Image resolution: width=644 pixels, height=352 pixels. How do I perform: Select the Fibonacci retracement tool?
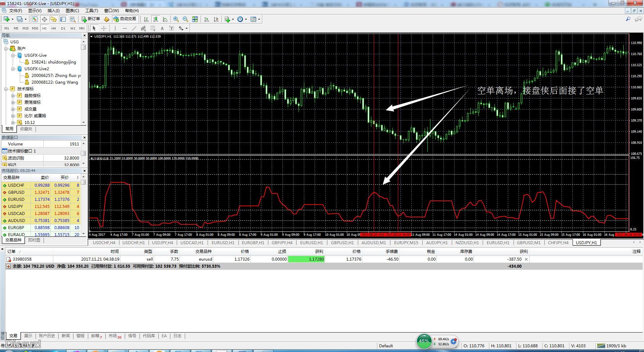click(x=153, y=28)
